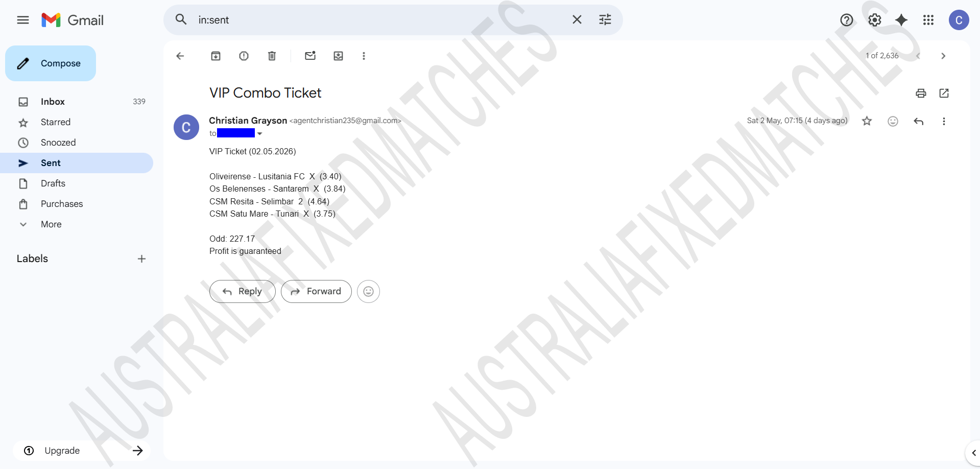The height and width of the screenshot is (469, 980).
Task: Open the message More options menu
Action: (944, 121)
